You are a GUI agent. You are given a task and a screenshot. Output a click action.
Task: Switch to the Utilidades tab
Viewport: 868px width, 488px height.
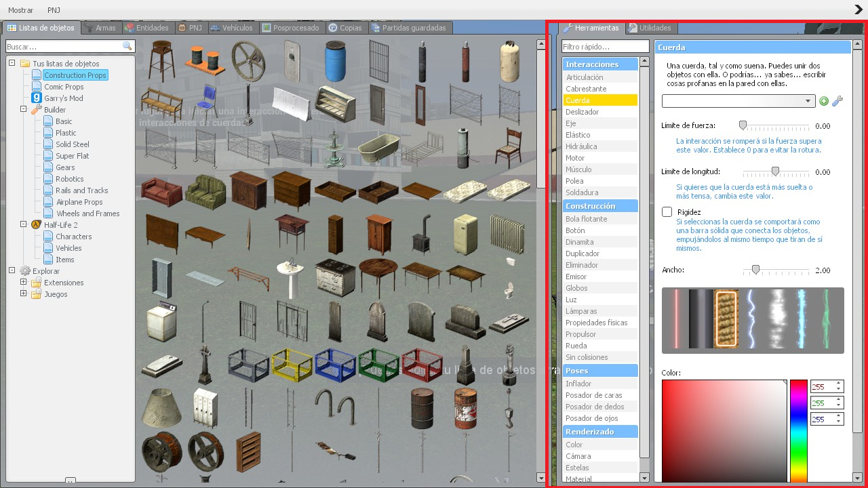(x=650, y=28)
